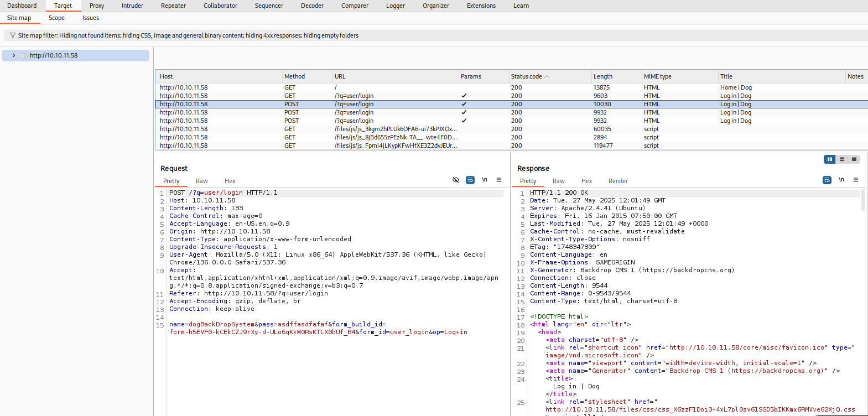Toggle word wrap in the Response panel

coord(827,180)
